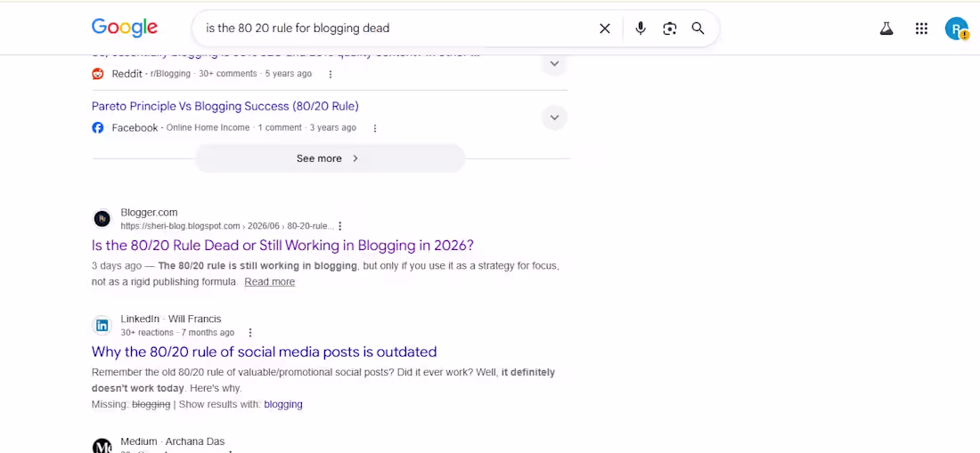Screen dimensions: 980x453
Task: Open Is the 80/20 Rule Dead result
Action: pos(282,246)
